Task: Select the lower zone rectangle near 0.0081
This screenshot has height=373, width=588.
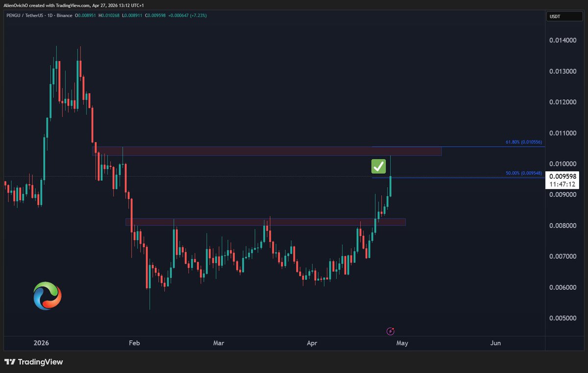Action: point(266,222)
